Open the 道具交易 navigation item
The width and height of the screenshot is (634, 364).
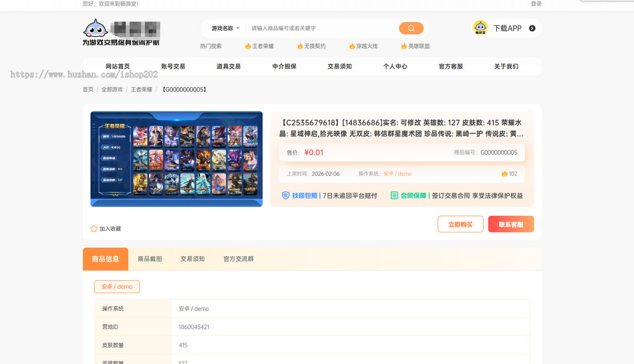click(x=229, y=67)
